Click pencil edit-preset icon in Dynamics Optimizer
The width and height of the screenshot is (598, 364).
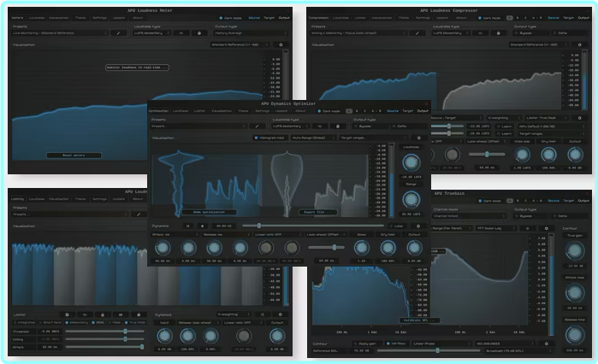point(257,126)
